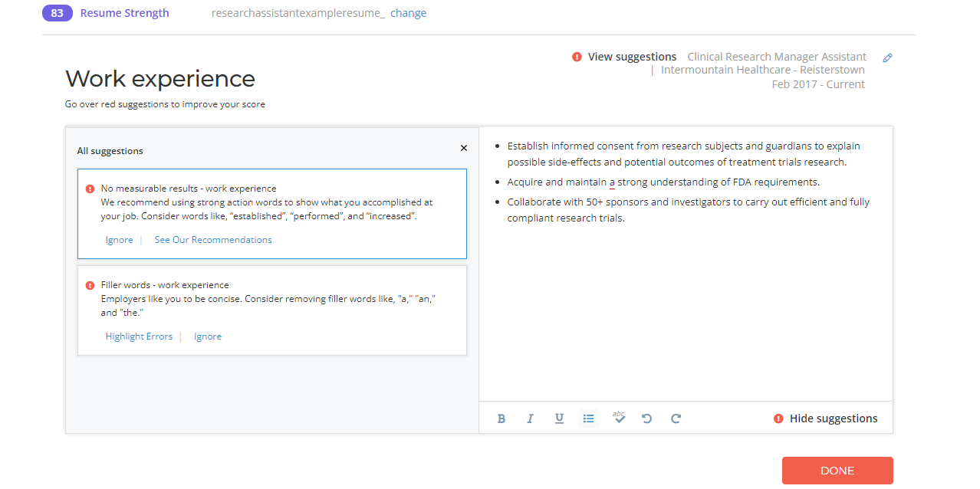
Task: Toggle underline formatting in editor toolbar
Action: (559, 418)
